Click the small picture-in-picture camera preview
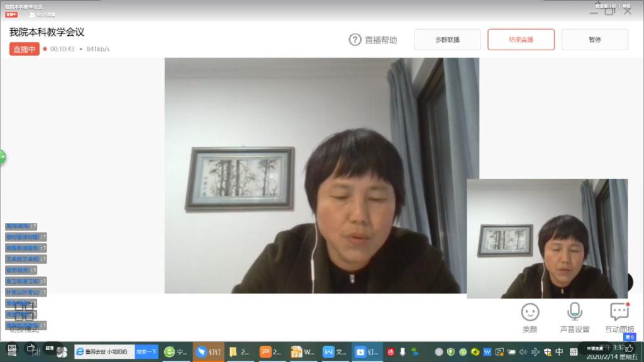 tap(547, 239)
